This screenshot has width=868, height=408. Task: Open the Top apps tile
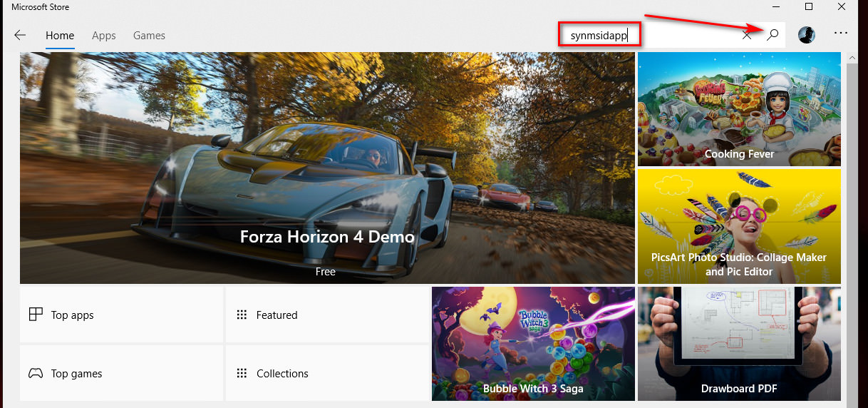121,315
